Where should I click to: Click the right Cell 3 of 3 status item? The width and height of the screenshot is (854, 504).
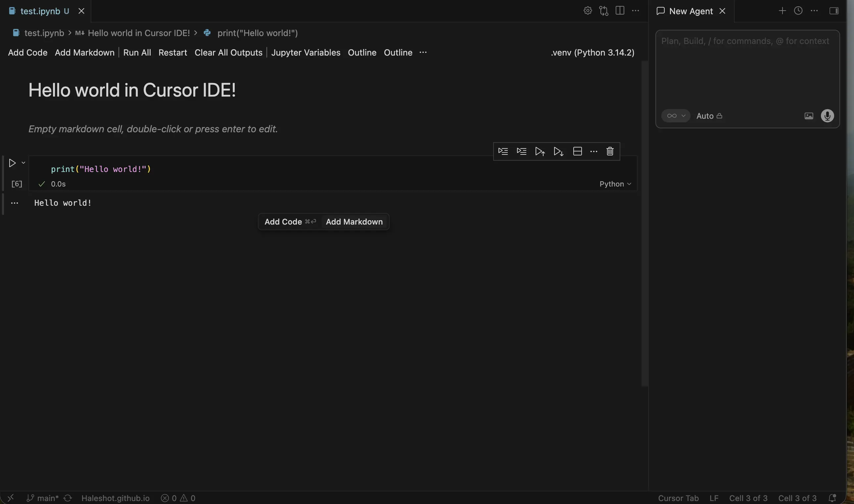coord(797,498)
